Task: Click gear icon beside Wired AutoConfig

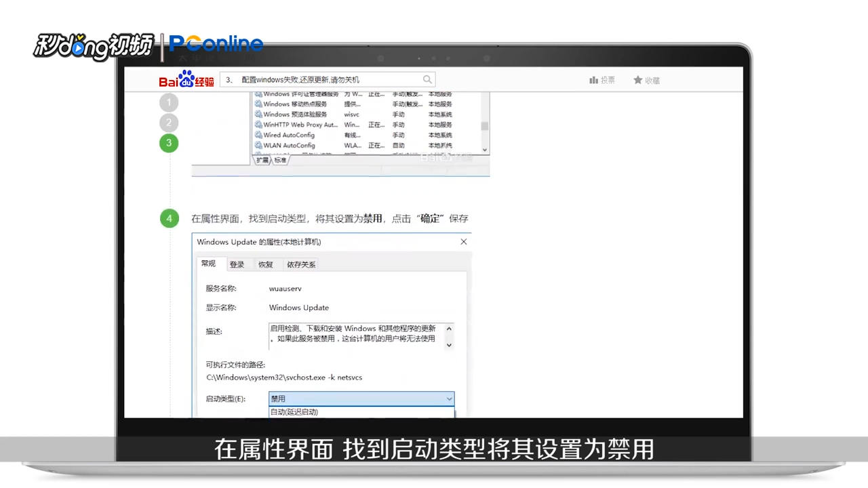Action: [258, 135]
